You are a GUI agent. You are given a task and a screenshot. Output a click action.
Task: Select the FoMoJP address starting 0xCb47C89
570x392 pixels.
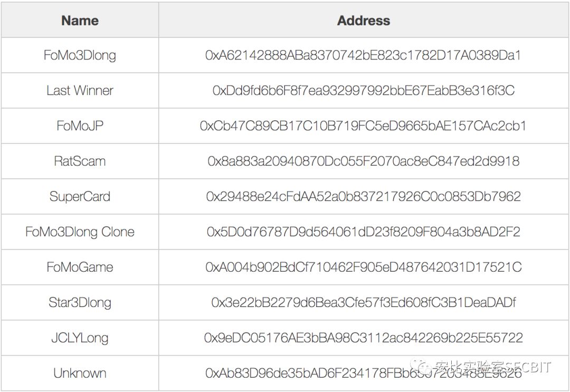coord(363,126)
